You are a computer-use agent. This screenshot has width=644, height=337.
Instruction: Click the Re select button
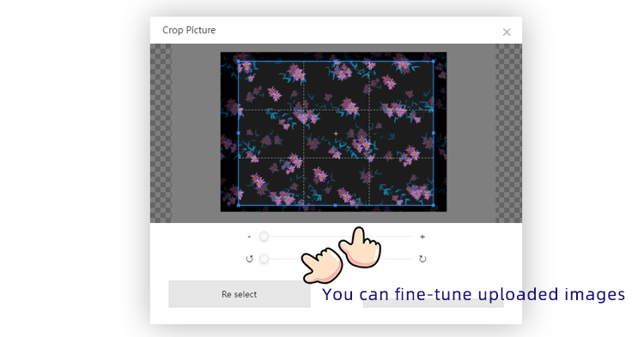click(240, 294)
